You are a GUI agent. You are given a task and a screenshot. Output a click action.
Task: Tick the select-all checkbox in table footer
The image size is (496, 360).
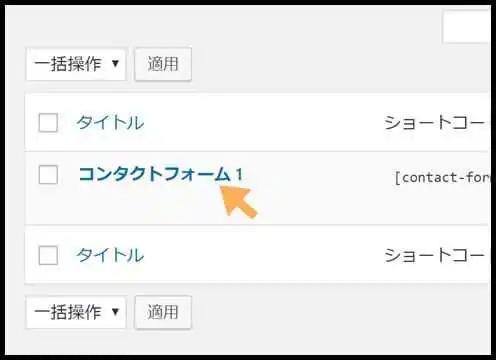(48, 255)
